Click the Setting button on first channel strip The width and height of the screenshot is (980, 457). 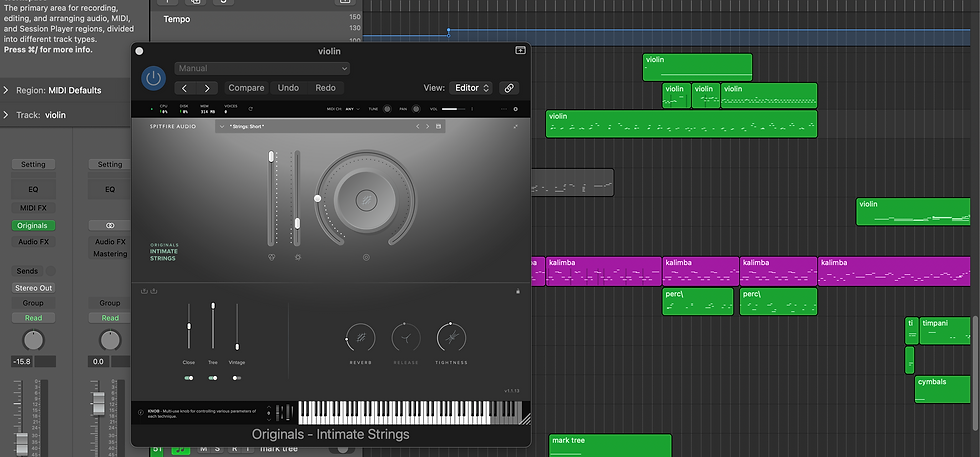coord(33,164)
